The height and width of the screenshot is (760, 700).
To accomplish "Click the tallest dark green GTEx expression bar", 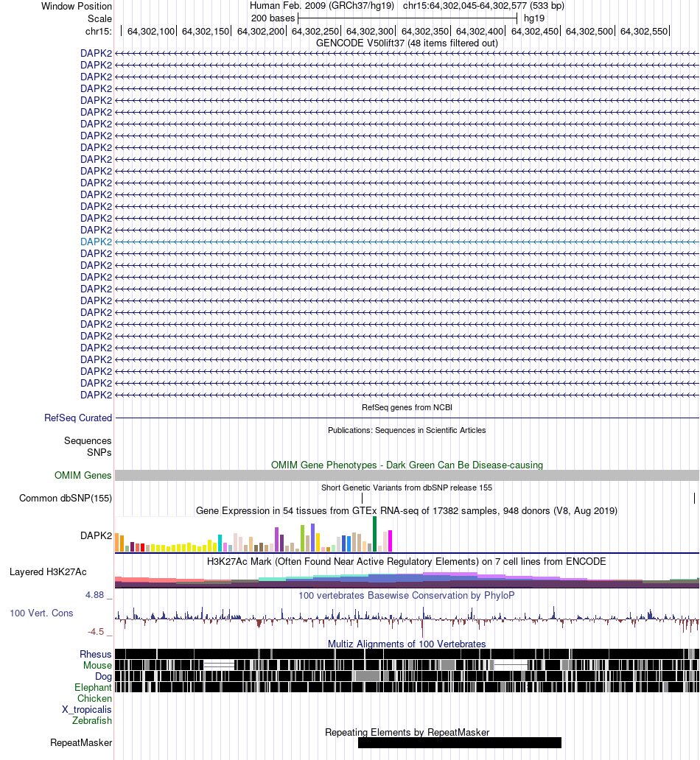I will pyautogui.click(x=374, y=534).
